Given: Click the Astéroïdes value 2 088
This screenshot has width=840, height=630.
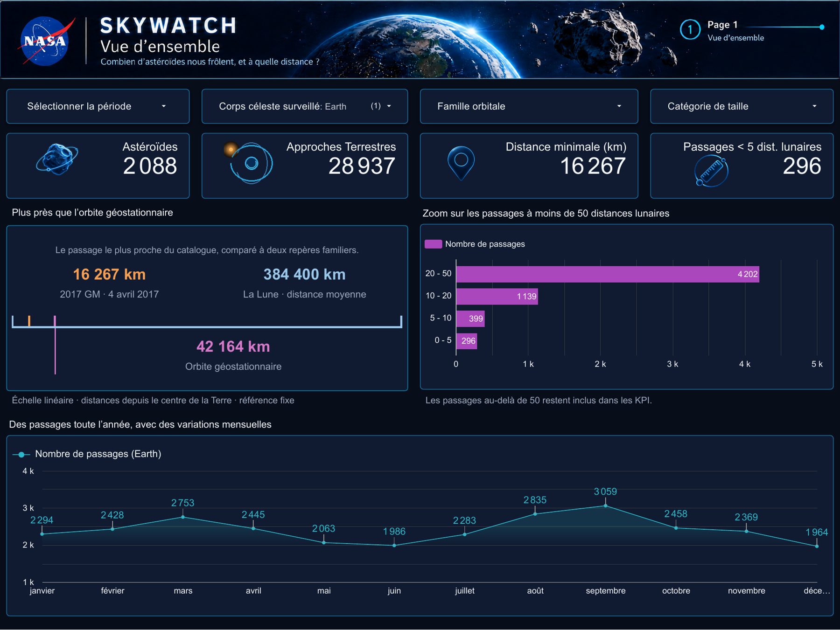Looking at the screenshot, I should 150,166.
